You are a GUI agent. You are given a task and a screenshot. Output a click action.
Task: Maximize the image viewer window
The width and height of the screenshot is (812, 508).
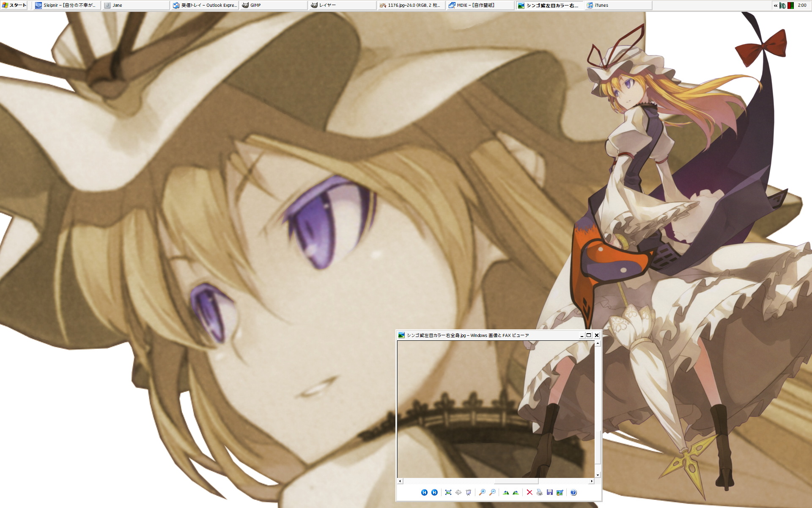click(589, 335)
